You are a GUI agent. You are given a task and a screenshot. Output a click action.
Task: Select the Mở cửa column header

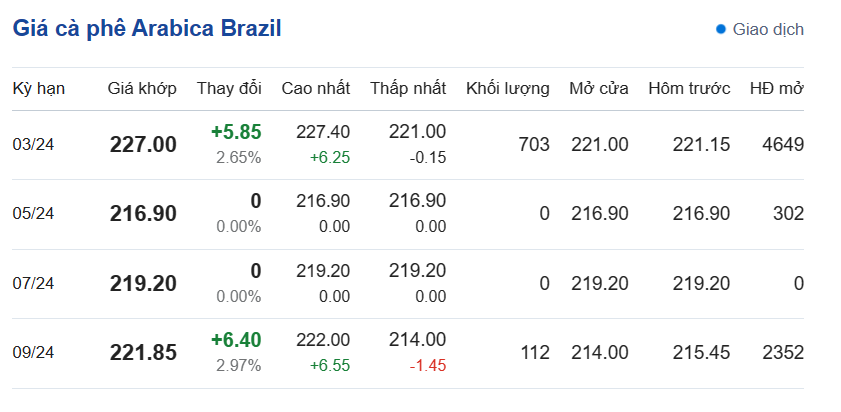click(x=599, y=88)
